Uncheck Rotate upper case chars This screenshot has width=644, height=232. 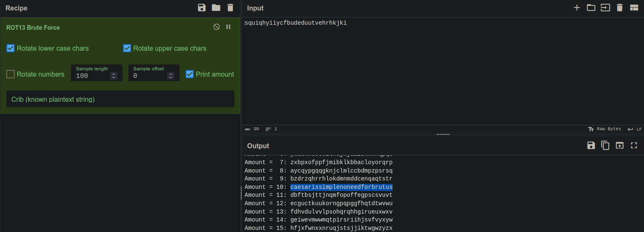[127, 48]
